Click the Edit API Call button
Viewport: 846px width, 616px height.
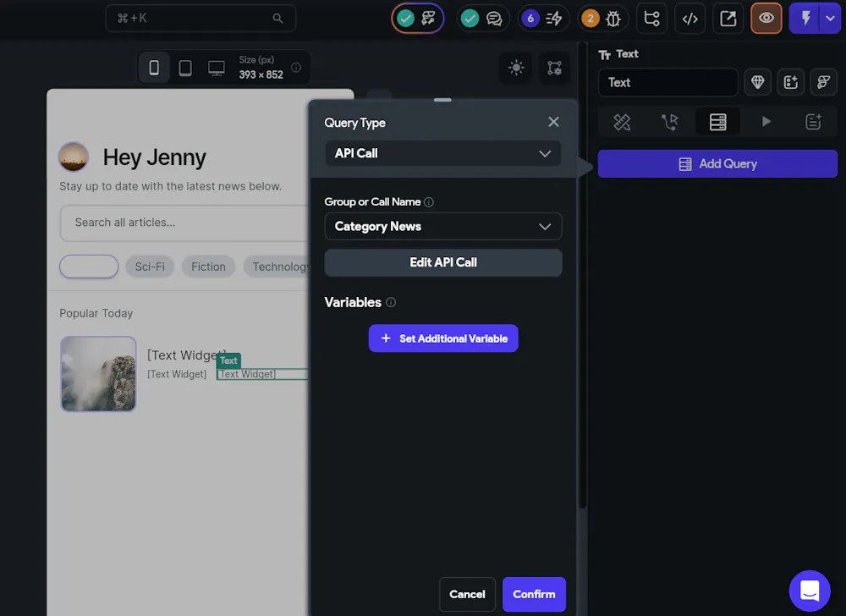click(443, 262)
